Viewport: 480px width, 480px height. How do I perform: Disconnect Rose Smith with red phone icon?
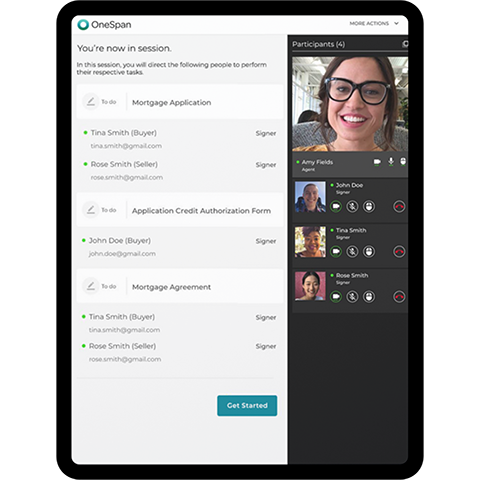coord(399,297)
